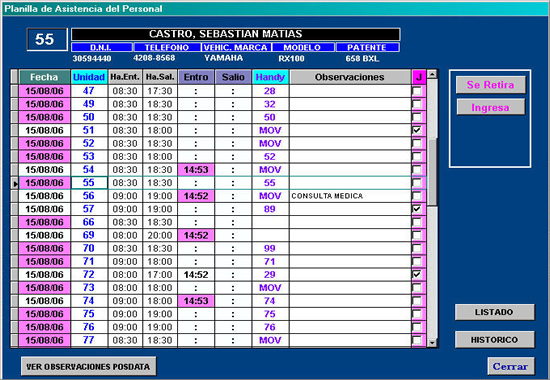Click the Unidad column header
The image size is (550, 380).
coord(89,77)
